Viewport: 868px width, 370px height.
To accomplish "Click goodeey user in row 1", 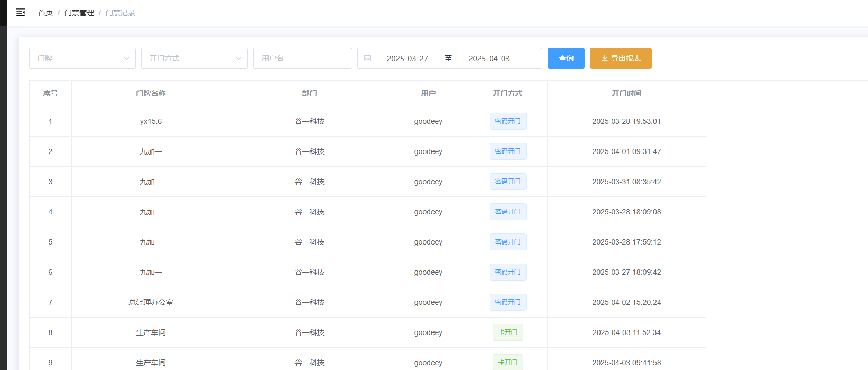I will [x=428, y=121].
